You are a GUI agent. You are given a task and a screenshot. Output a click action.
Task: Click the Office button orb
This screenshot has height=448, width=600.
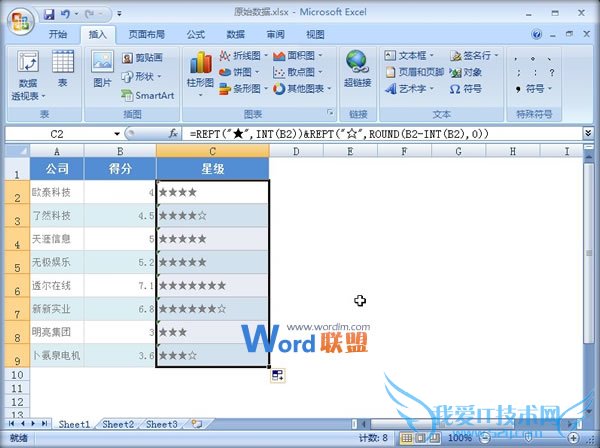[x=21, y=21]
